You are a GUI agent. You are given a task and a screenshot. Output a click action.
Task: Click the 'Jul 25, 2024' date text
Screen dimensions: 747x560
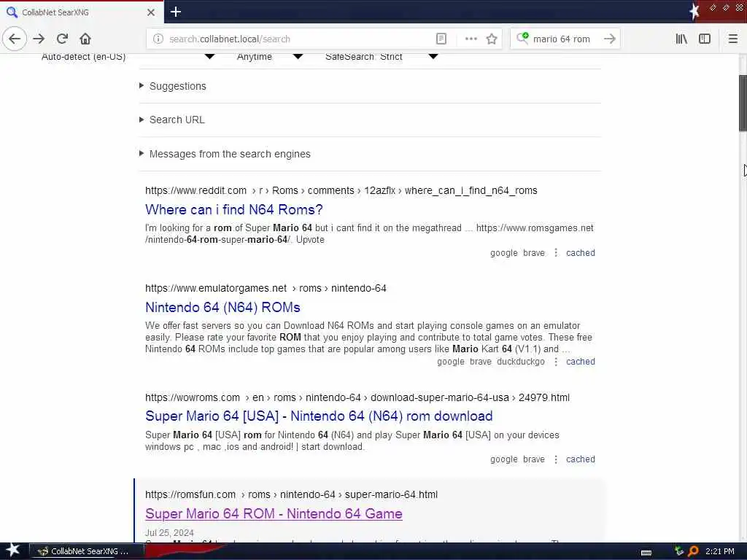pyautogui.click(x=169, y=533)
